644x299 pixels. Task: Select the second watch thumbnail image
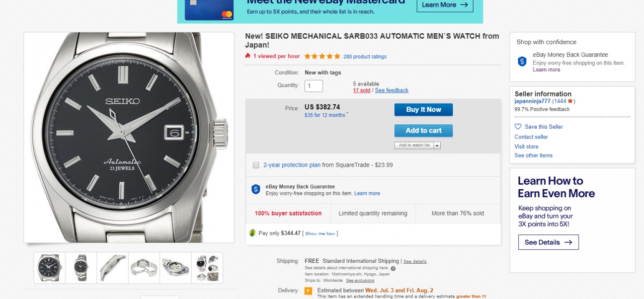80,267
